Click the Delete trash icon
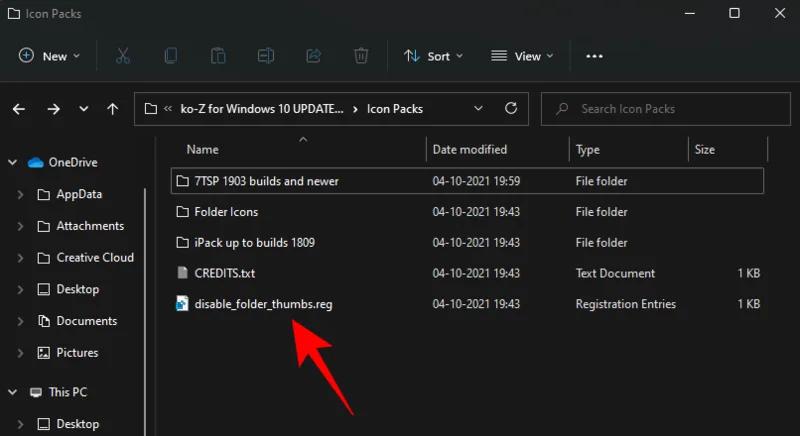 (361, 56)
